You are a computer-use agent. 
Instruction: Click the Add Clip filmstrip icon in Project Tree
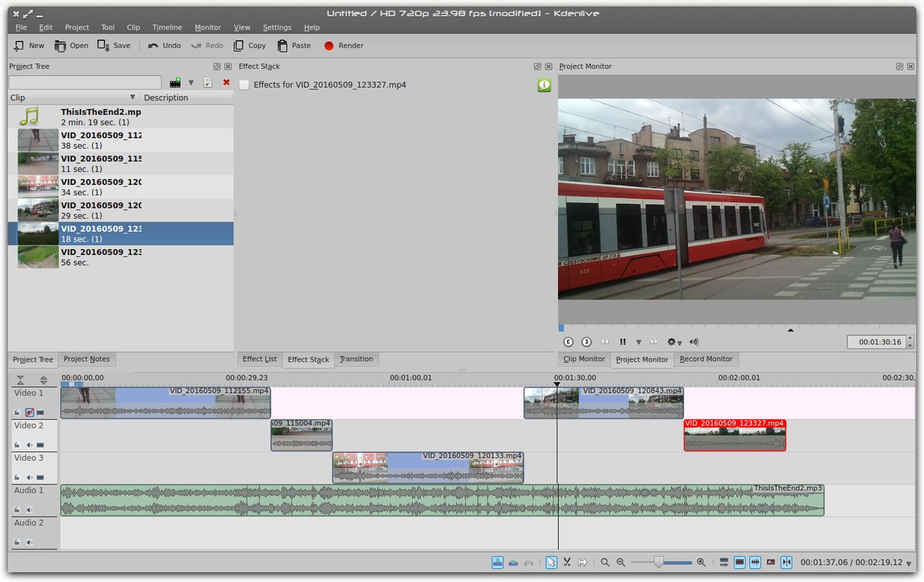coord(175,83)
